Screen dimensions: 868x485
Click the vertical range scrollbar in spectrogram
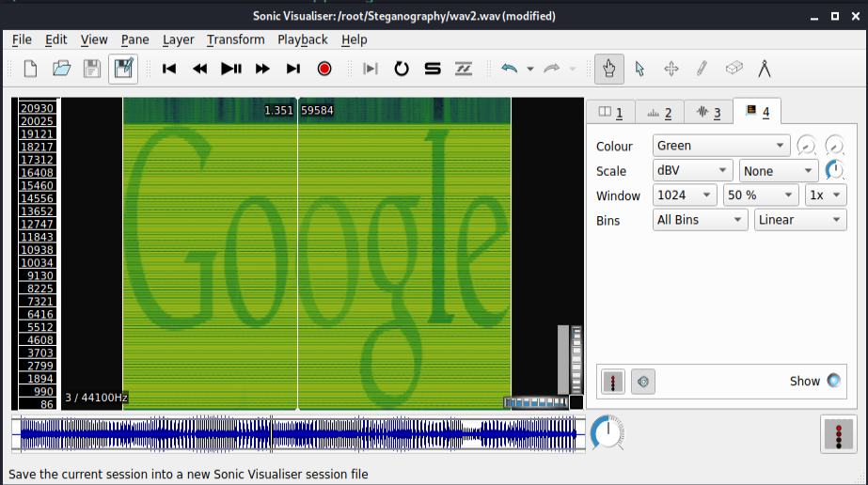click(x=563, y=359)
